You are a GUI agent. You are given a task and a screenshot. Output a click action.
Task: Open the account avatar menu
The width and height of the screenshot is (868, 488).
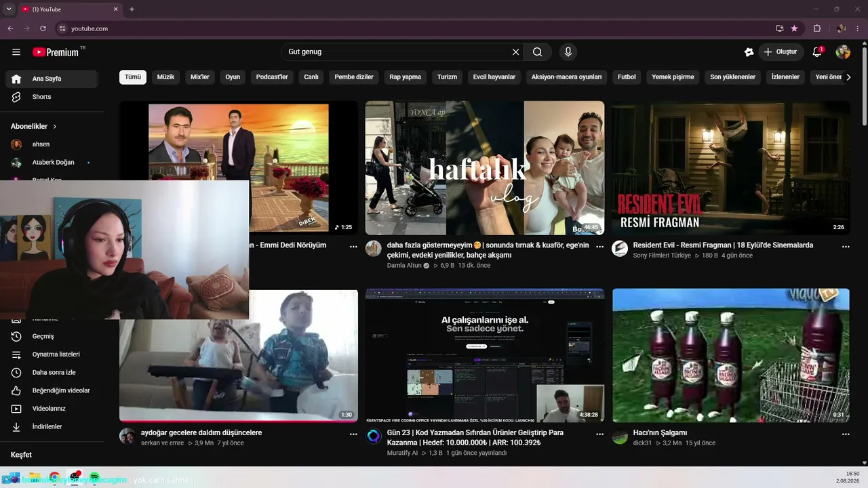point(843,52)
